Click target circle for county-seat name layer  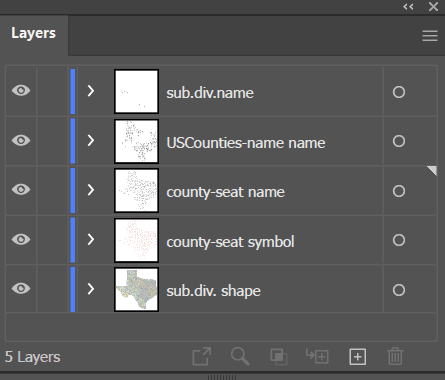pos(399,191)
